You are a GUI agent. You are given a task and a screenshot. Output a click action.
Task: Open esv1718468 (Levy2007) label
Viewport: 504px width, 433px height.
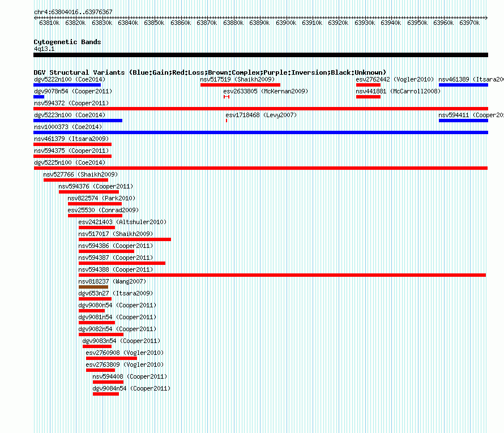pos(261,115)
